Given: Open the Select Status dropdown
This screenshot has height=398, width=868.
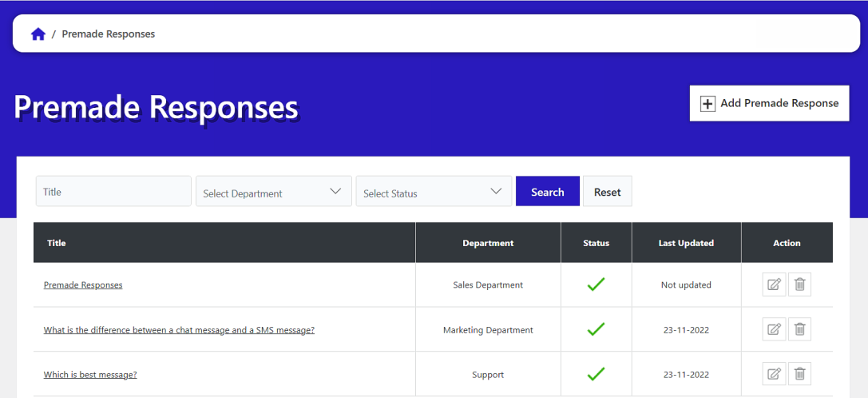Looking at the screenshot, I should (433, 192).
